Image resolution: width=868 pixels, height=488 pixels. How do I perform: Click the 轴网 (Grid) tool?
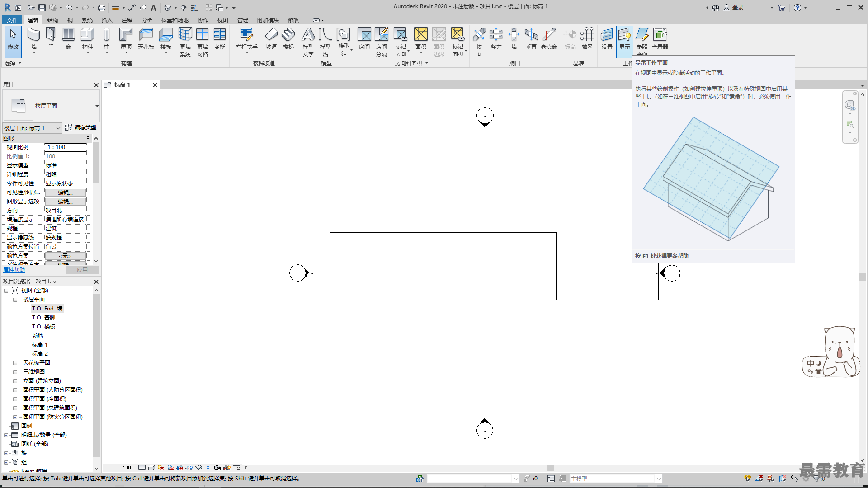click(587, 38)
